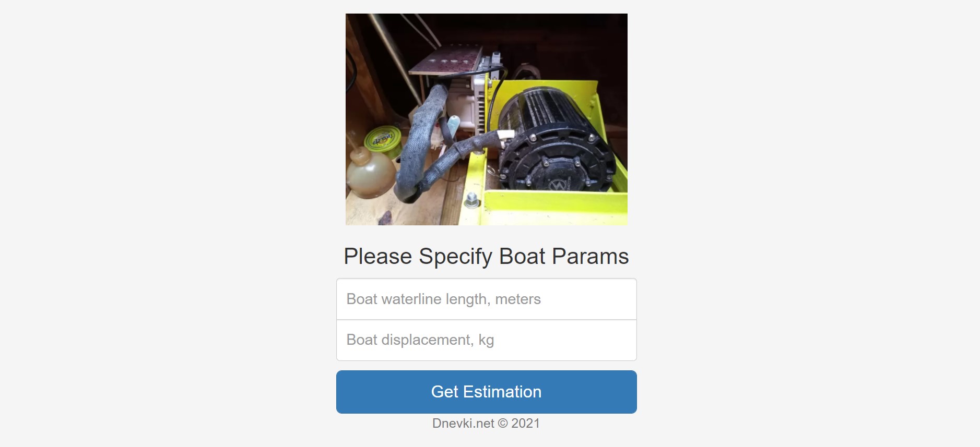Tap the white connector on the cable
The height and width of the screenshot is (447, 980).
pyautogui.click(x=505, y=135)
